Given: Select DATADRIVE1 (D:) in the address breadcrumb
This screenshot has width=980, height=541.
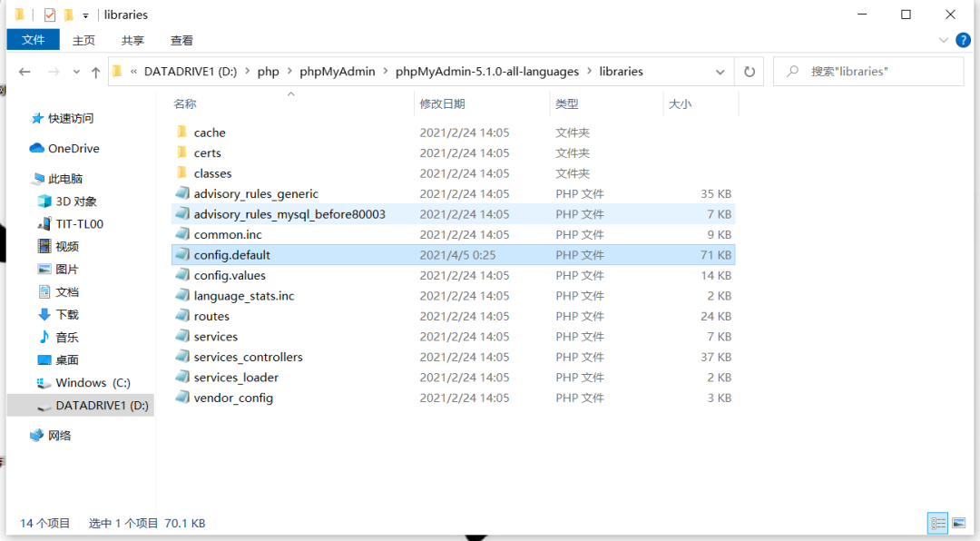Looking at the screenshot, I should (x=191, y=72).
